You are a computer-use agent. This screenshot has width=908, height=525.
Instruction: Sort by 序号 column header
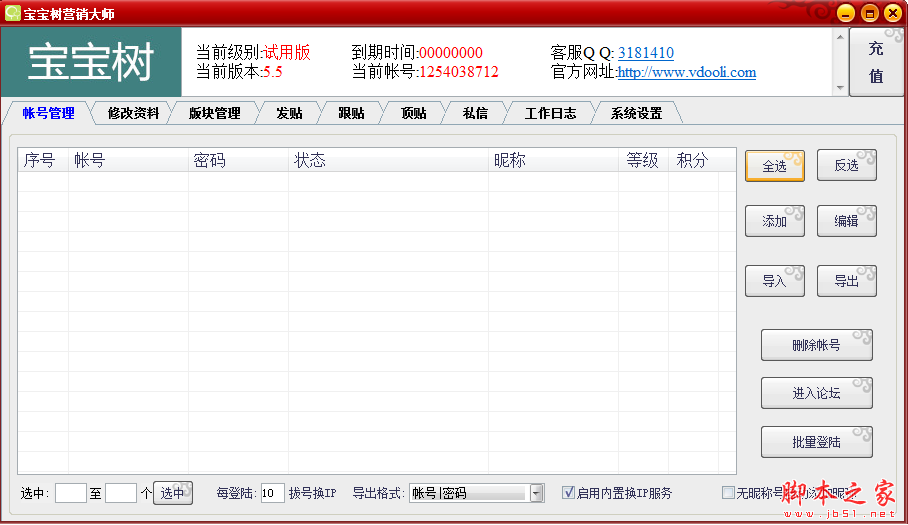[x=43, y=160]
